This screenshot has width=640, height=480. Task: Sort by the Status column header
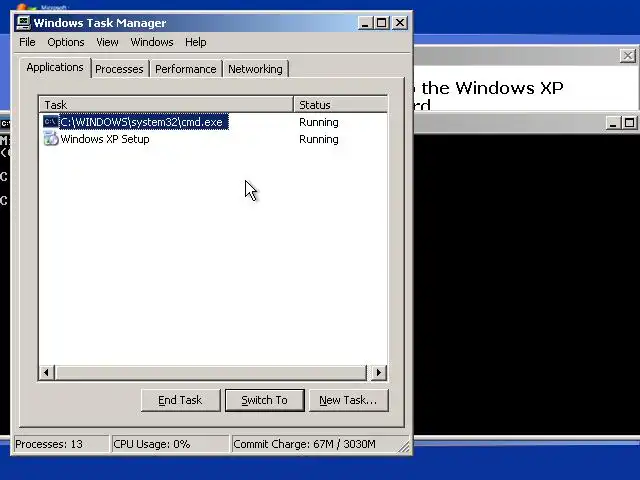coord(340,104)
